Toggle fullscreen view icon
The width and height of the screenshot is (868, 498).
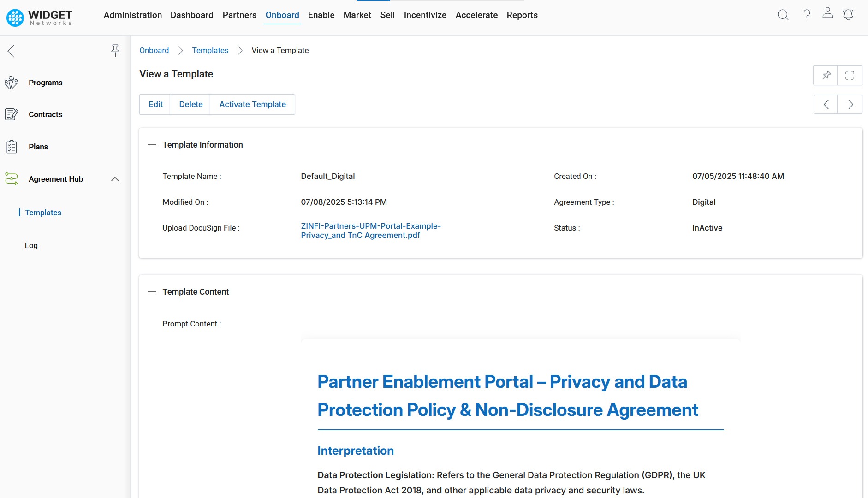850,75
